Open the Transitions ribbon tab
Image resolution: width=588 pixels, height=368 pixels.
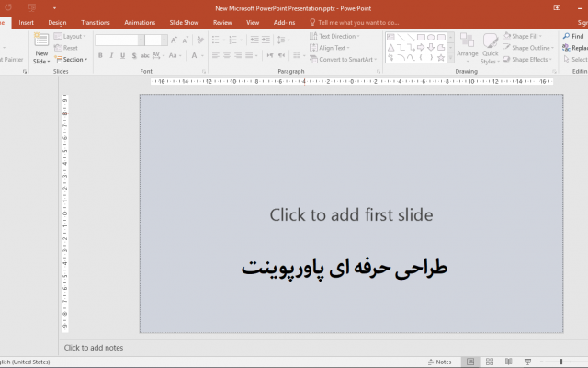coord(96,22)
